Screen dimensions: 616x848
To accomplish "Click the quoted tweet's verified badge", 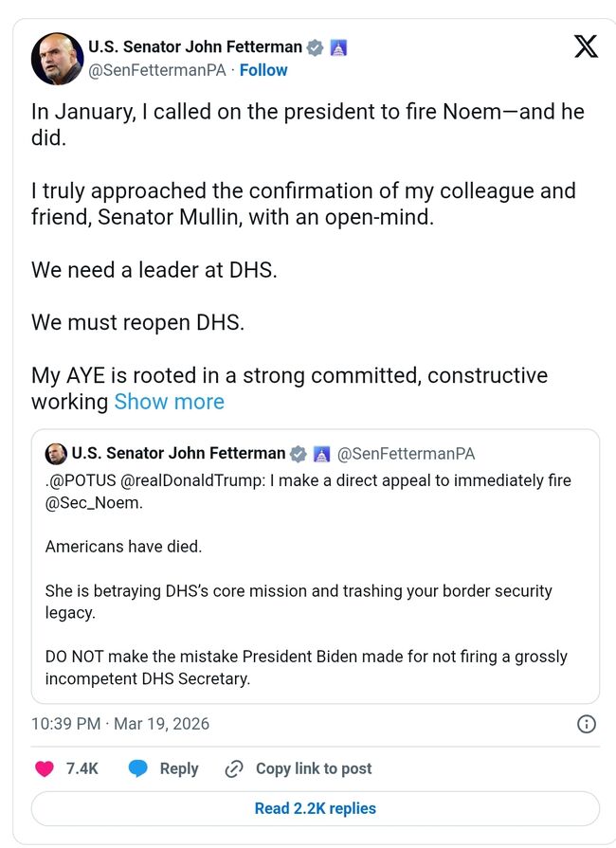I will (x=299, y=453).
